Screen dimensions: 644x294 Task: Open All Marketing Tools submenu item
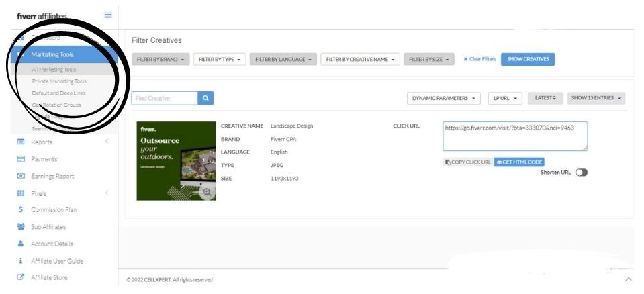54,69
